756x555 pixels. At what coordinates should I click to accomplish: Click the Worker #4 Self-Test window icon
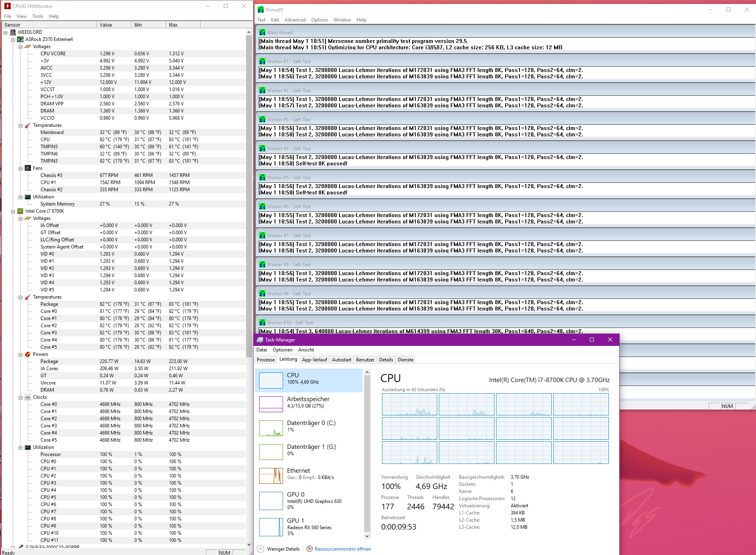[262, 149]
